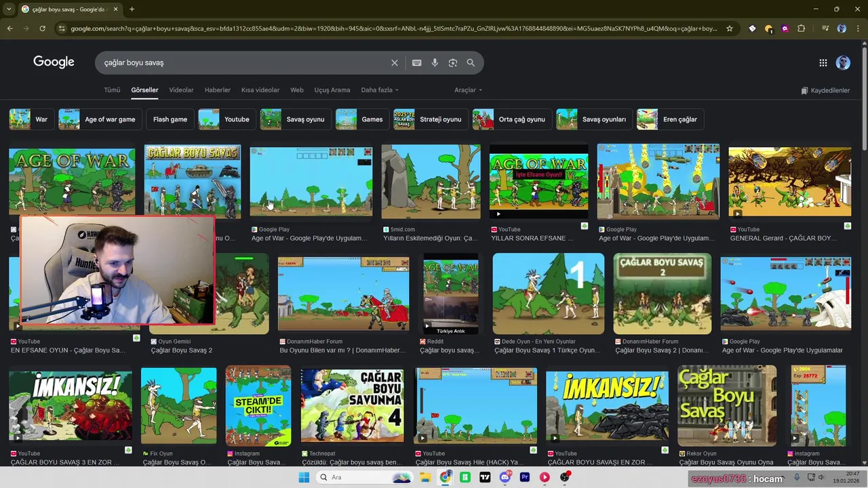Switch to the 'Web' tab
868x488 pixels.
(297, 90)
